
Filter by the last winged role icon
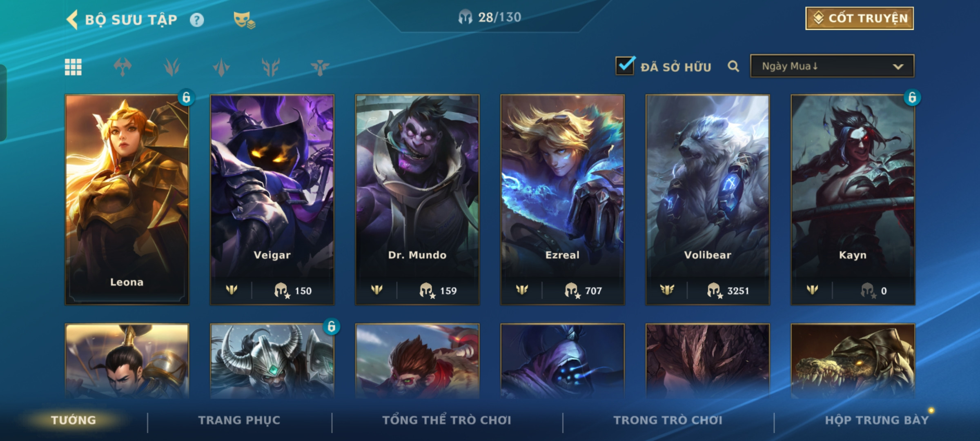click(x=320, y=67)
